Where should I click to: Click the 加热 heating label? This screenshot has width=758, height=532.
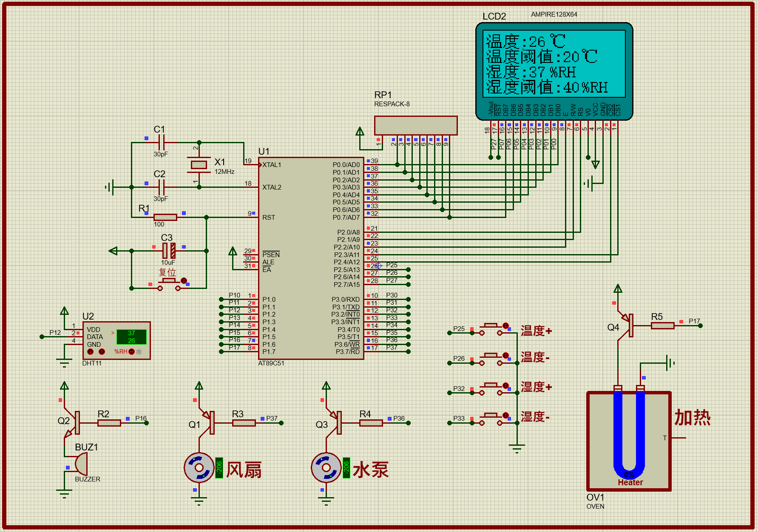[693, 417]
